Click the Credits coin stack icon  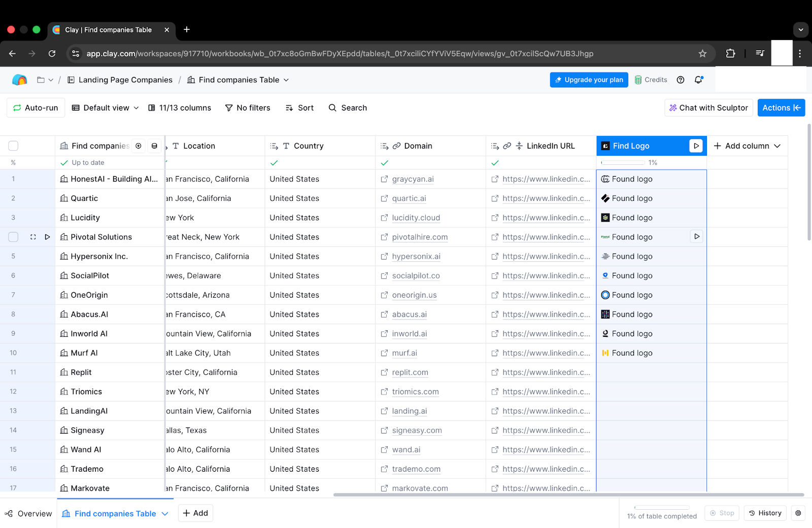(x=638, y=80)
